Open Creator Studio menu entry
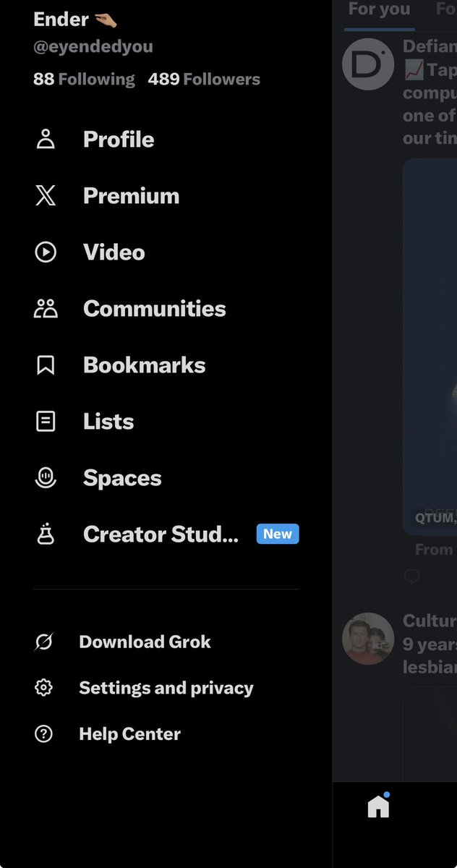This screenshot has height=868, width=457. (161, 534)
